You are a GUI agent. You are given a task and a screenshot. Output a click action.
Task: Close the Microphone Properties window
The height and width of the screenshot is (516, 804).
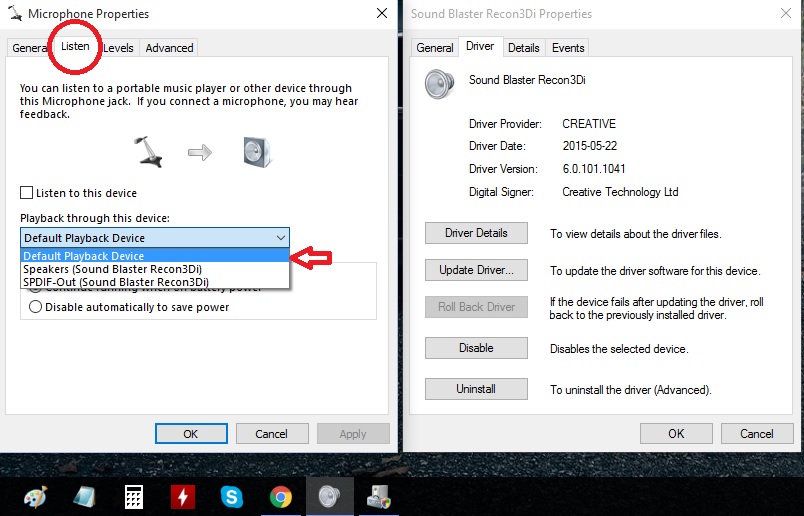pyautogui.click(x=381, y=13)
